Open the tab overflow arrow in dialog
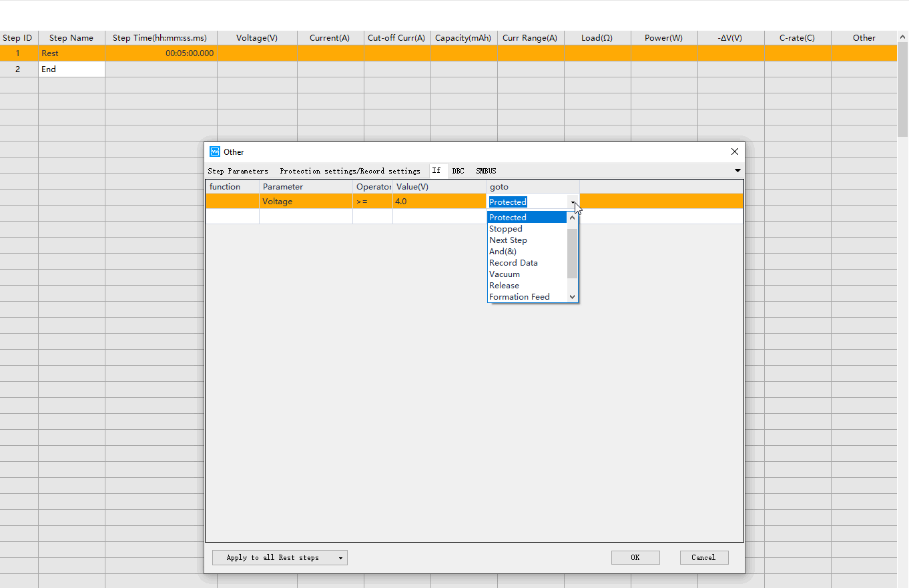909x588 pixels. (x=737, y=171)
